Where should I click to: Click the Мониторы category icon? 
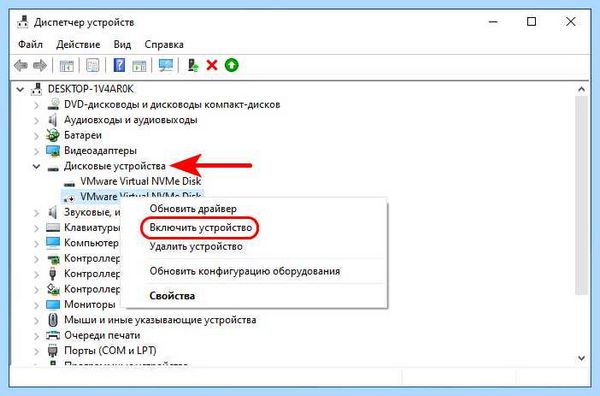[53, 305]
